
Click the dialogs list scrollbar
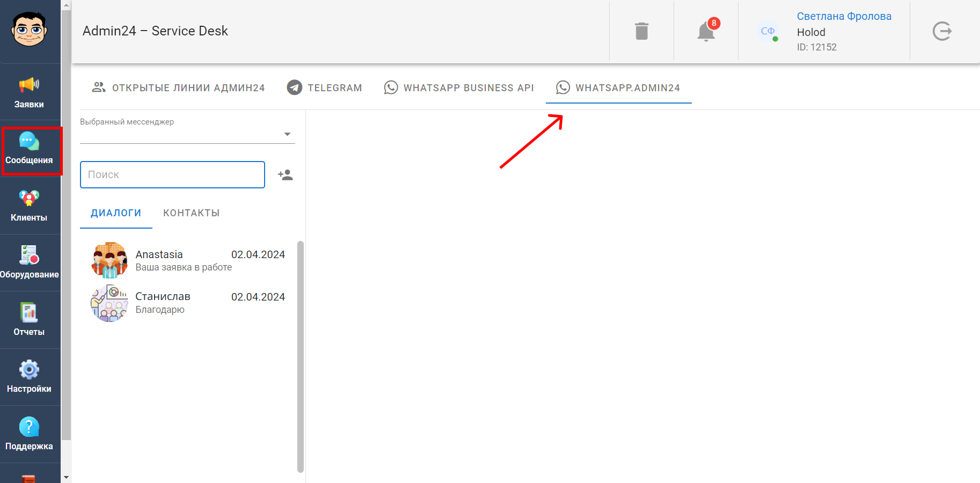pos(301,357)
